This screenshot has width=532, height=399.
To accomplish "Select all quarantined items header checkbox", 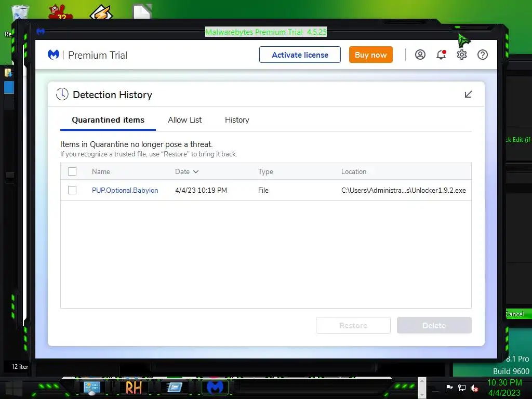I will click(72, 171).
